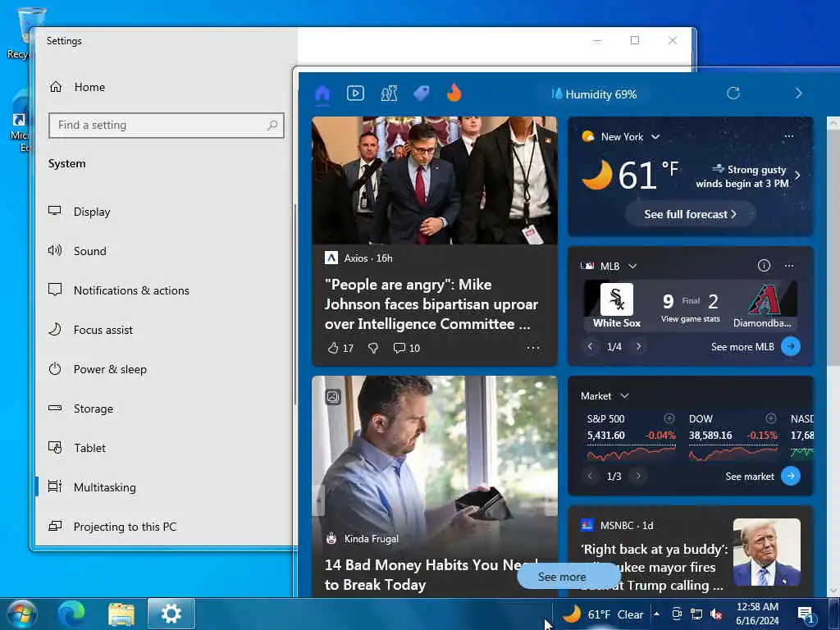The image size is (840, 630).
Task: Open the Shopping price-tag tab
Action: (422, 94)
